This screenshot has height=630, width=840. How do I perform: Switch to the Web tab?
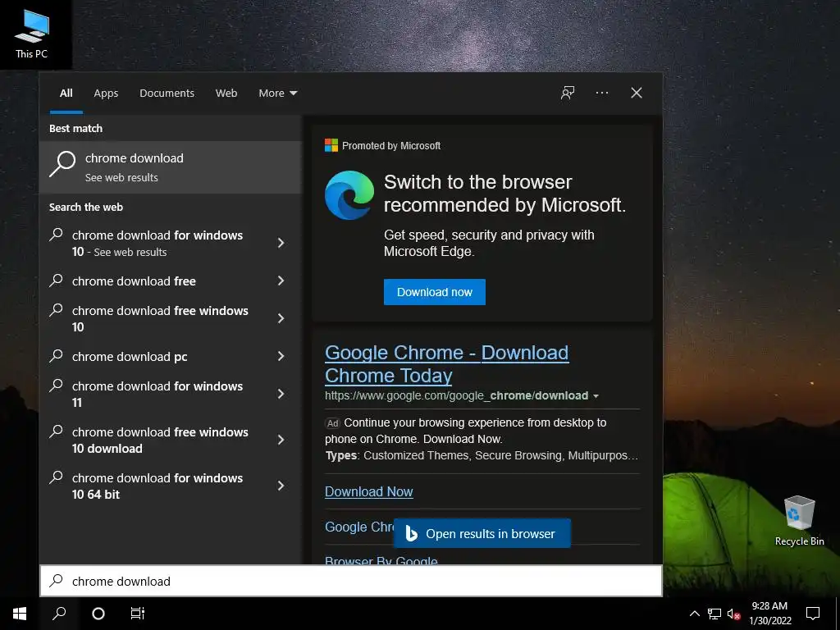coord(226,94)
